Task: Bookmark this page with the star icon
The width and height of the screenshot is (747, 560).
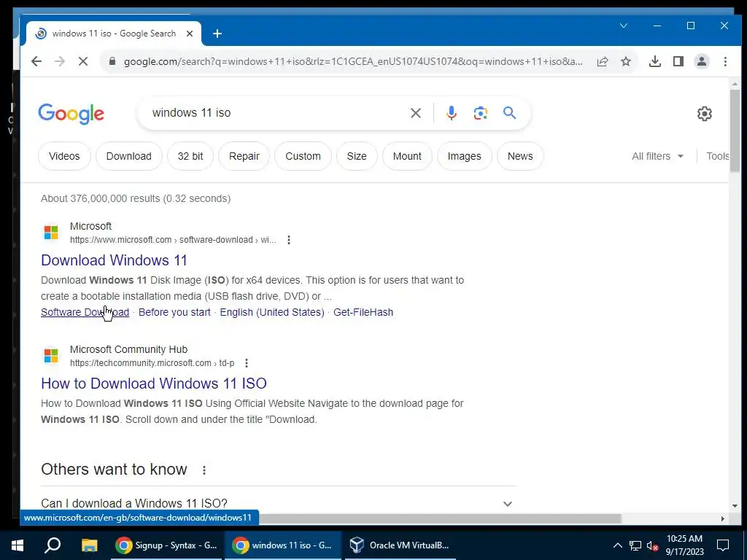Action: (626, 61)
